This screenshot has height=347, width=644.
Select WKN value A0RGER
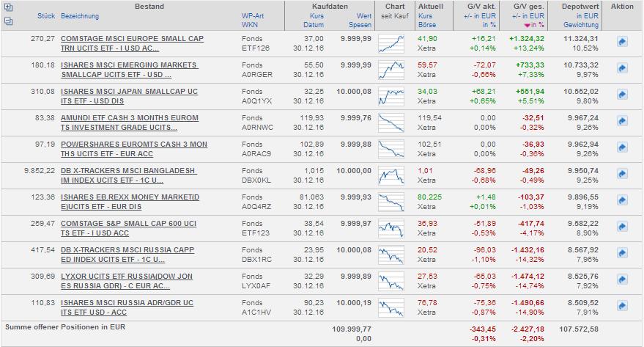257,74
